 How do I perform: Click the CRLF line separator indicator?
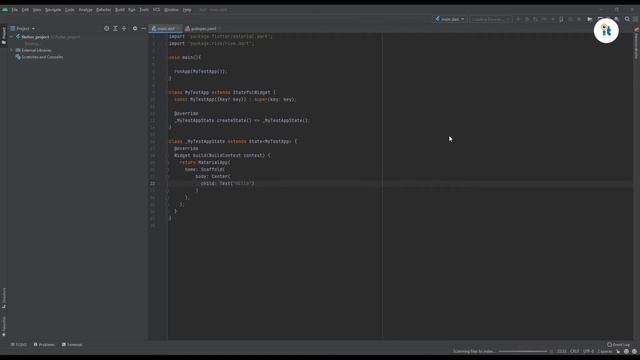[x=574, y=351]
